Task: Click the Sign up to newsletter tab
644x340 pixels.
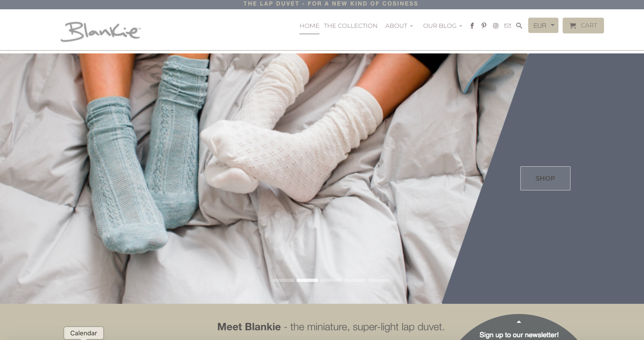Action: coord(519,335)
